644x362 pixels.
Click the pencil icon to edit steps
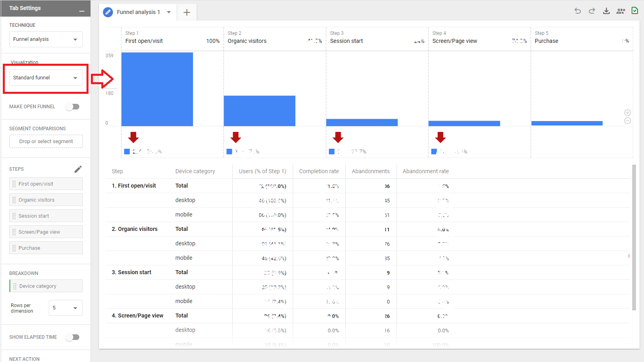point(78,169)
